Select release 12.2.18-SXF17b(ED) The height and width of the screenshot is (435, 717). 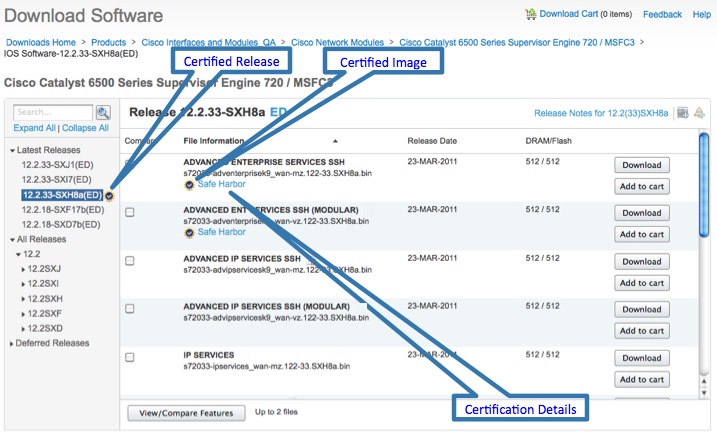(63, 210)
